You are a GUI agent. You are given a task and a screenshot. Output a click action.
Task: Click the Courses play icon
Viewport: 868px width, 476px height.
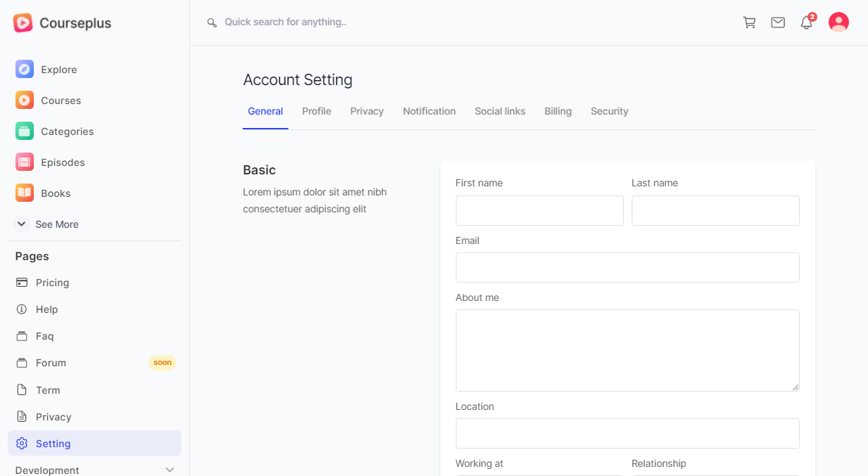coord(25,100)
